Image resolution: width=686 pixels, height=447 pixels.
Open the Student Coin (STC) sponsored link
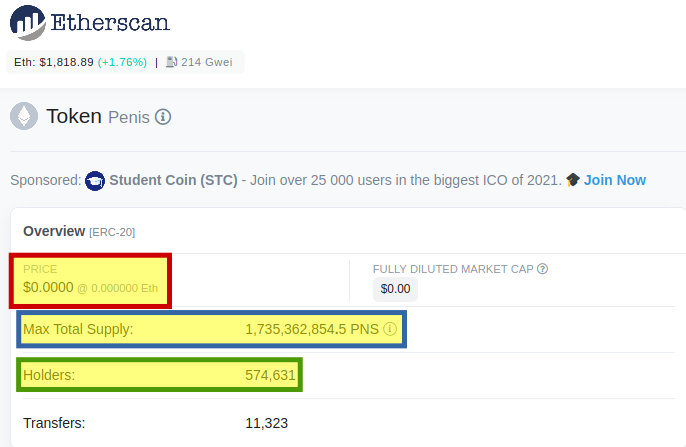pyautogui.click(x=173, y=180)
